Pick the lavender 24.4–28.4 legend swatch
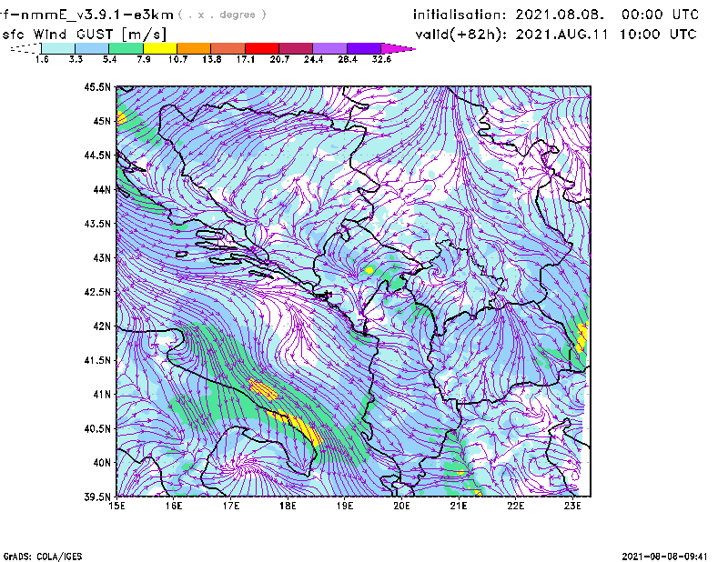Viewport: 728px width, 562px height. coord(330,48)
